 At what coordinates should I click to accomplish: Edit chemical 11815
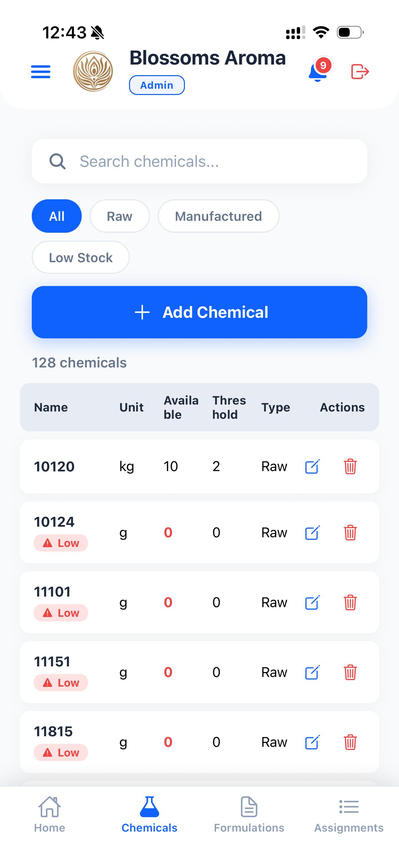click(x=312, y=742)
